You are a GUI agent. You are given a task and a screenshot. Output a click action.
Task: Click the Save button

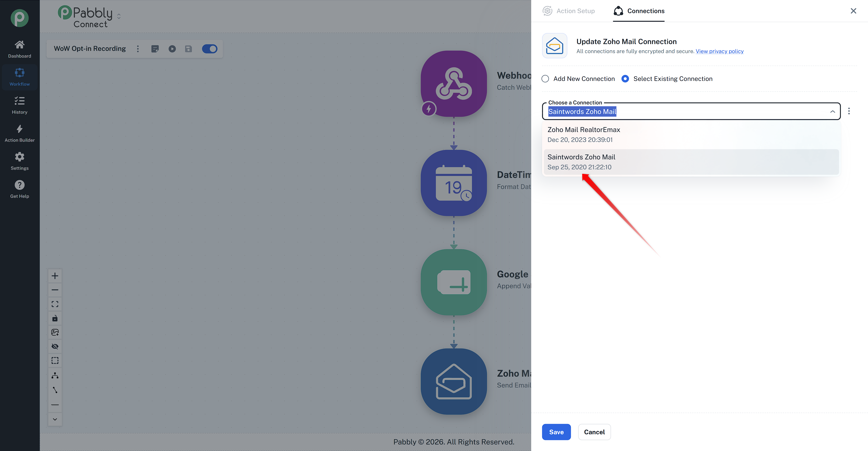pos(556,432)
